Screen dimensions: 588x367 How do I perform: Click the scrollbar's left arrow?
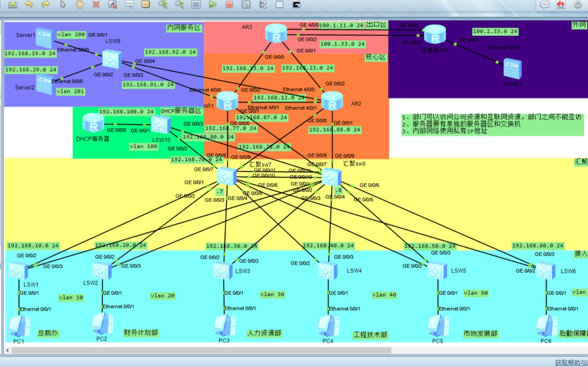coord(8,350)
